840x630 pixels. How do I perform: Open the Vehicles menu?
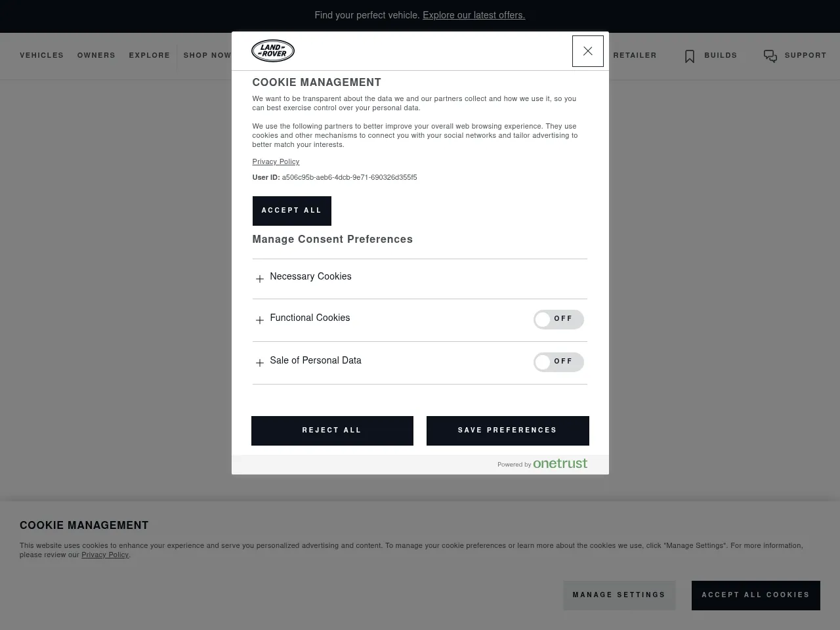(41, 56)
